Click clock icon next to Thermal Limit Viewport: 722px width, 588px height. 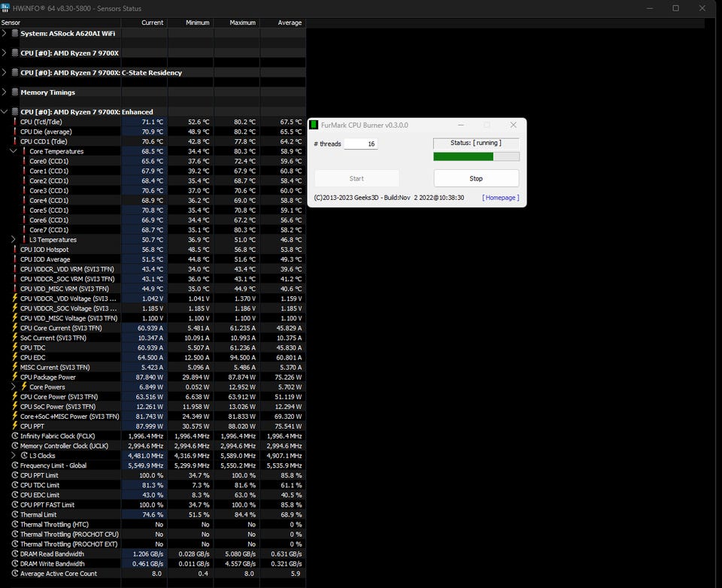pyautogui.click(x=15, y=514)
